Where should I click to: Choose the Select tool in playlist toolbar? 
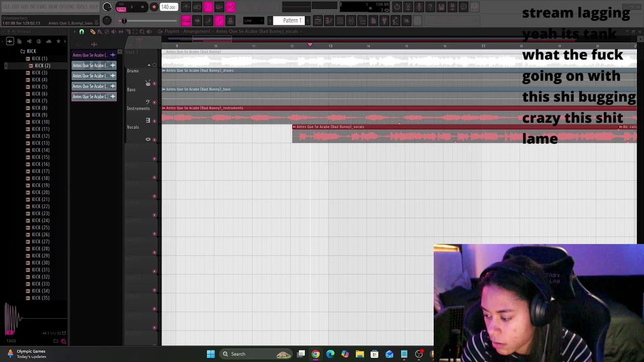click(x=135, y=32)
